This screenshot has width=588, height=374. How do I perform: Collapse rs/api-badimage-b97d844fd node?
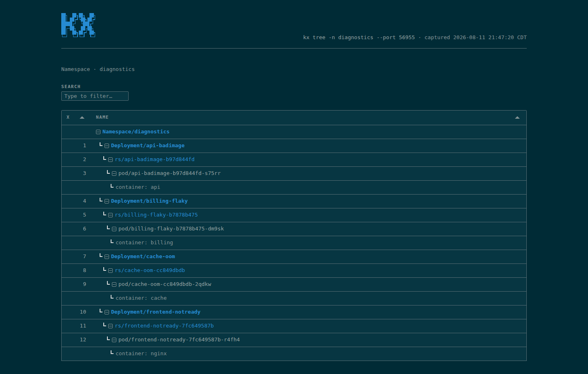pyautogui.click(x=110, y=159)
